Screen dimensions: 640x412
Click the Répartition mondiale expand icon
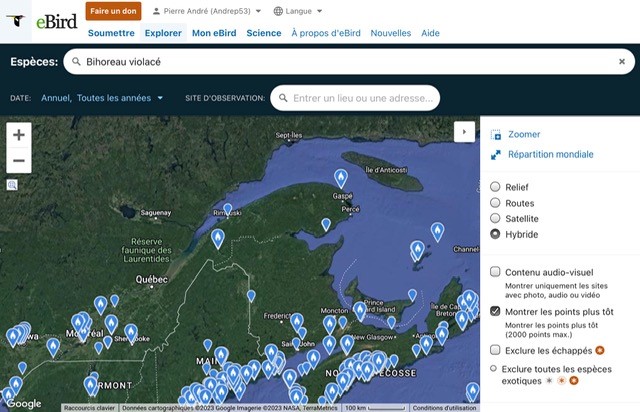[x=497, y=155]
